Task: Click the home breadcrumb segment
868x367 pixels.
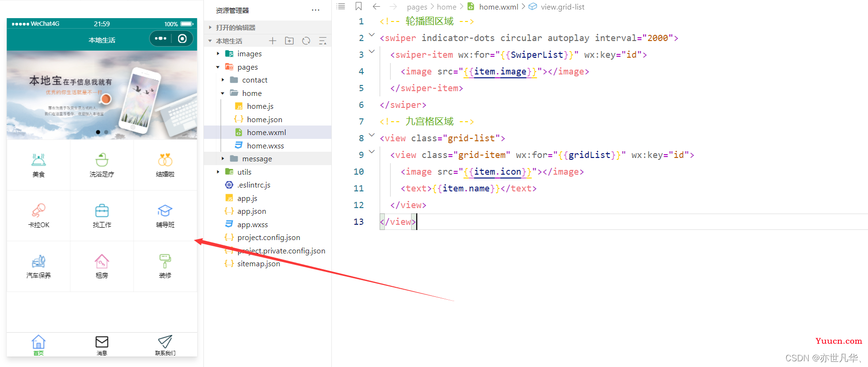Action: click(x=446, y=7)
